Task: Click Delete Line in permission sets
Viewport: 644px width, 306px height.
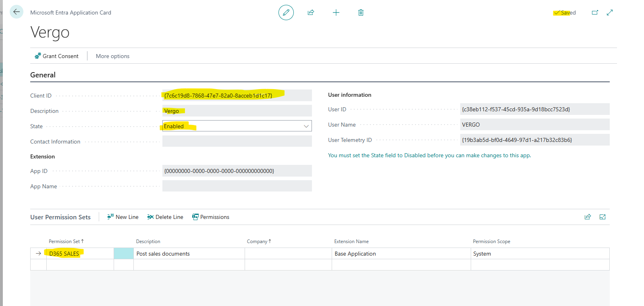Action: tap(165, 217)
